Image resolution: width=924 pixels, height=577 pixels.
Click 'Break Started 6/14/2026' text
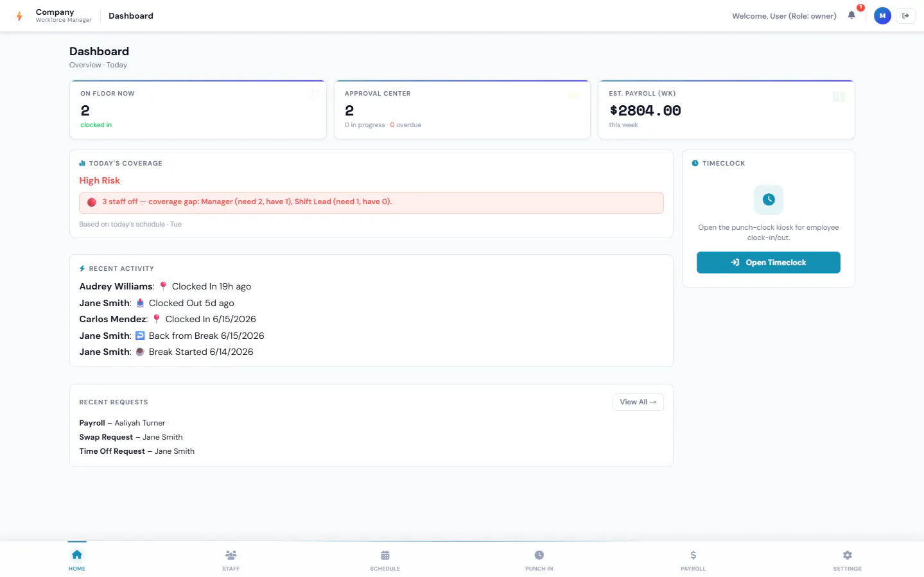(x=201, y=352)
